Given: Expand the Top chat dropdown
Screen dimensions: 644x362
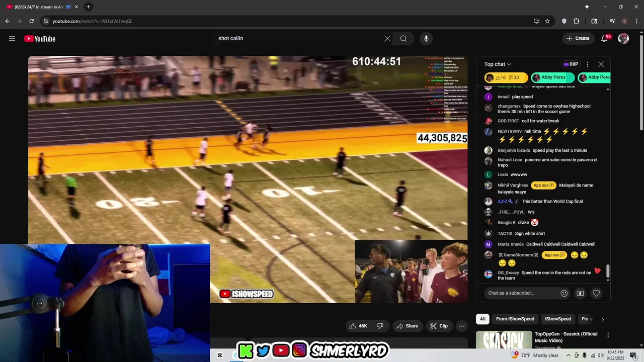Looking at the screenshot, I should [498, 64].
